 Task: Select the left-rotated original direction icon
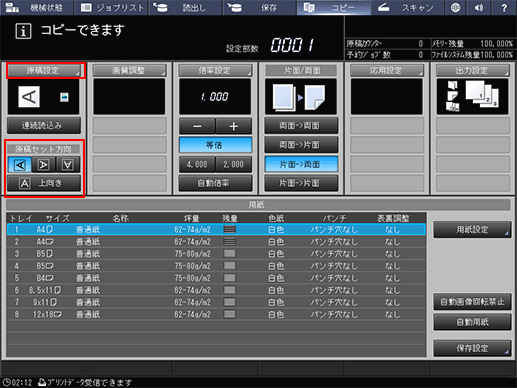pos(20,165)
